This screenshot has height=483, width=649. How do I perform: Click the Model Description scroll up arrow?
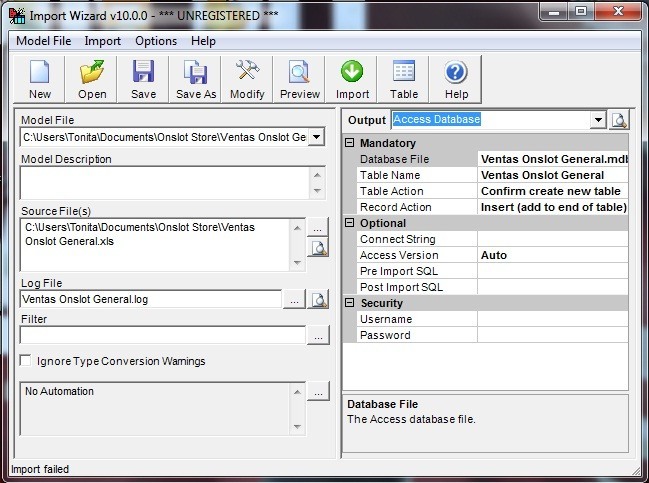(x=317, y=175)
